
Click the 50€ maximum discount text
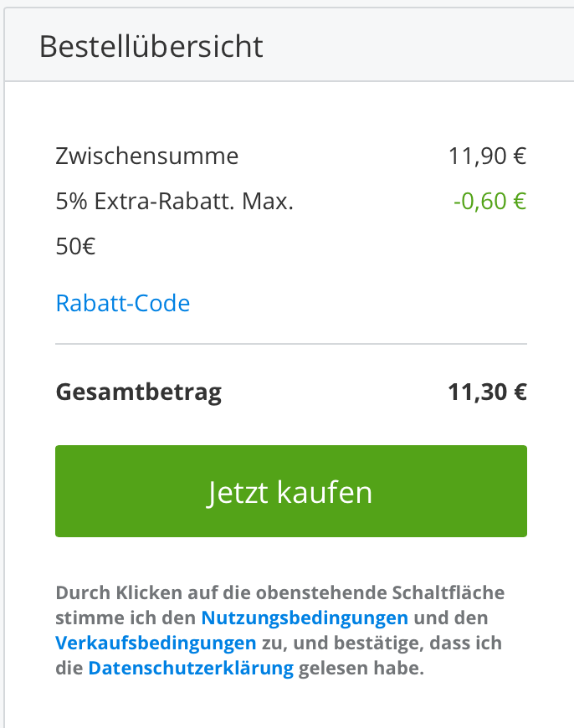[x=75, y=247]
